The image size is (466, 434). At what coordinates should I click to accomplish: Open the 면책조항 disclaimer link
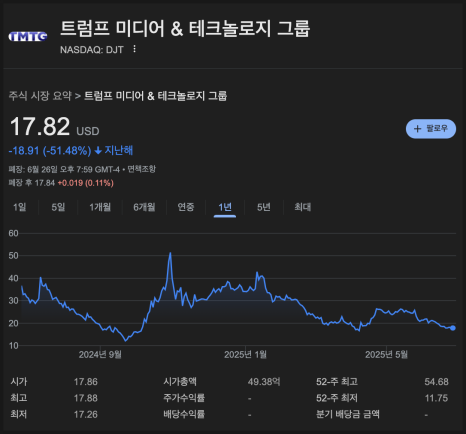click(142, 169)
